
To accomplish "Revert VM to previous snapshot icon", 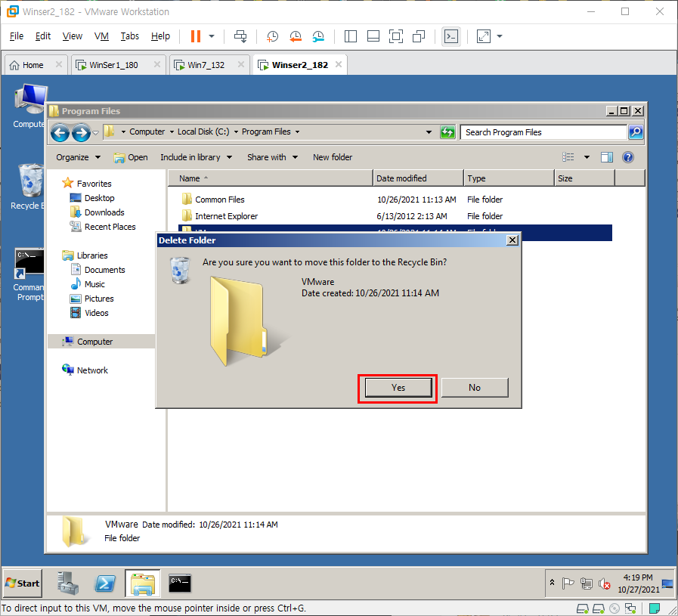I will point(296,36).
